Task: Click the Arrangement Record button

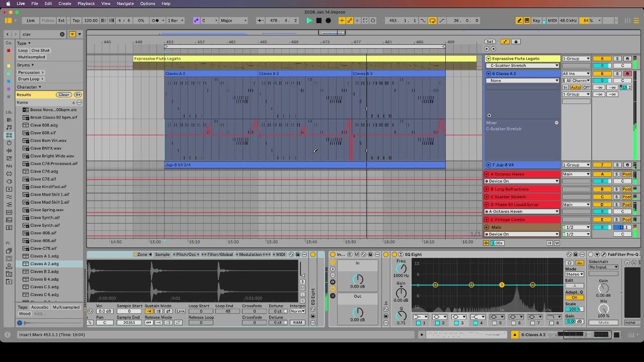Action: pos(328,21)
